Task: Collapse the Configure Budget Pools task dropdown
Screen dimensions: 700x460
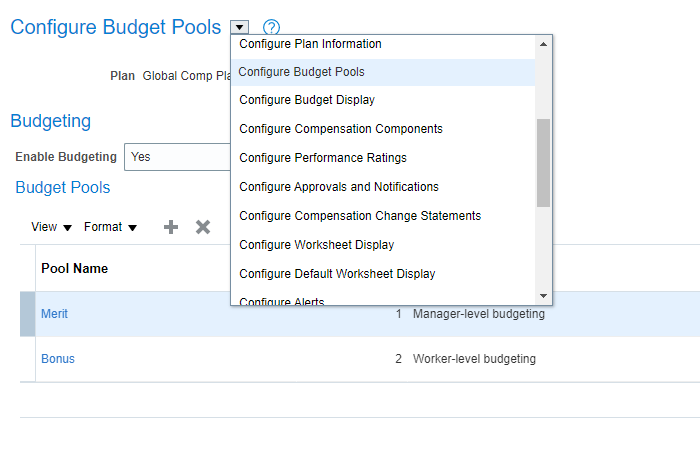Action: click(x=240, y=27)
